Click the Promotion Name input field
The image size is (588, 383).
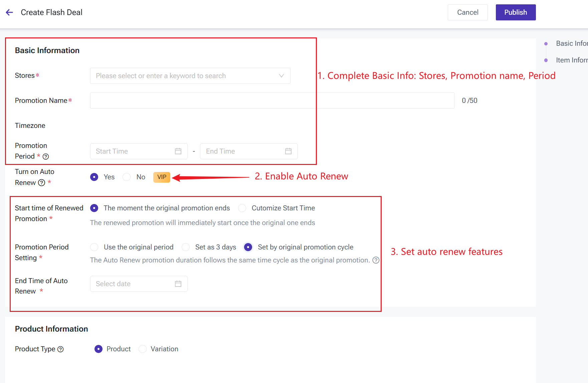click(272, 101)
